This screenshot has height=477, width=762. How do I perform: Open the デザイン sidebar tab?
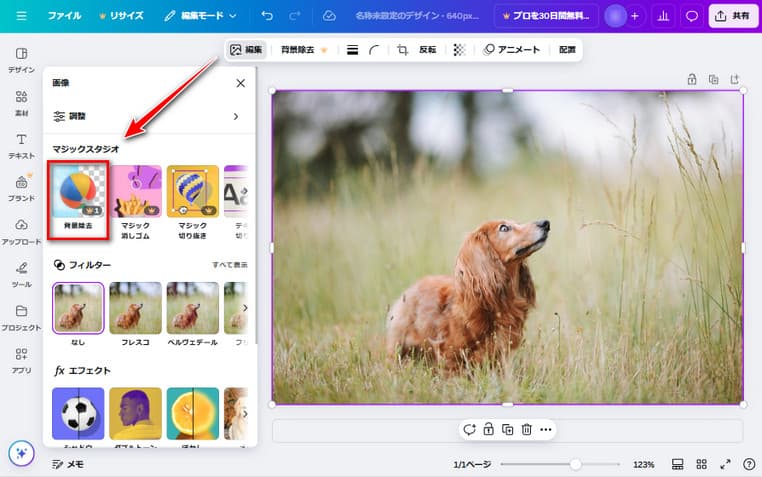pyautogui.click(x=21, y=60)
